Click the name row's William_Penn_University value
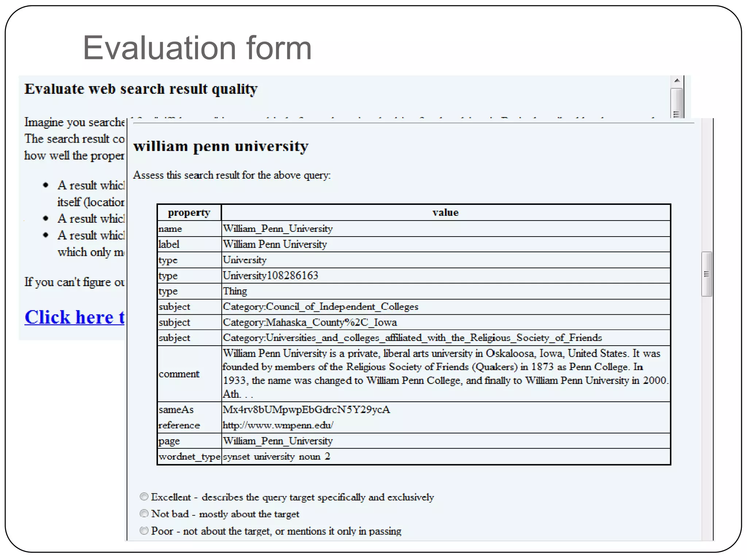 [x=278, y=229]
